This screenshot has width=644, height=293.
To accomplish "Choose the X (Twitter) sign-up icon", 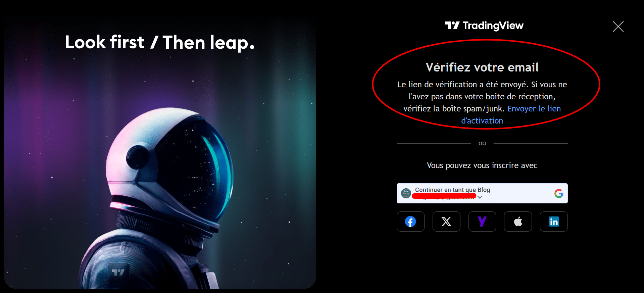I will (446, 222).
